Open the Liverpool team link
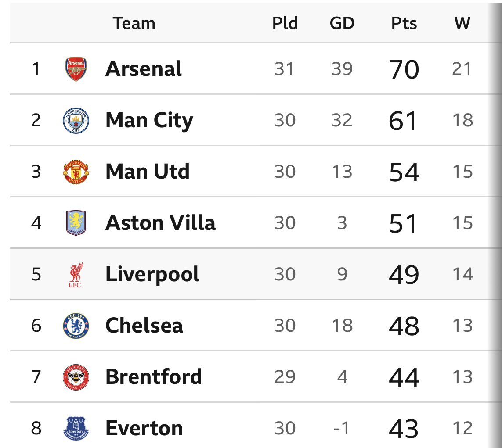The image size is (502, 448). [152, 274]
